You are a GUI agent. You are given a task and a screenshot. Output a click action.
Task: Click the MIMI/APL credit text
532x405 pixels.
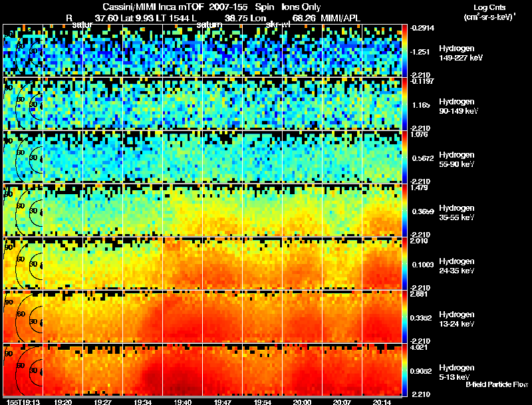click(x=340, y=19)
